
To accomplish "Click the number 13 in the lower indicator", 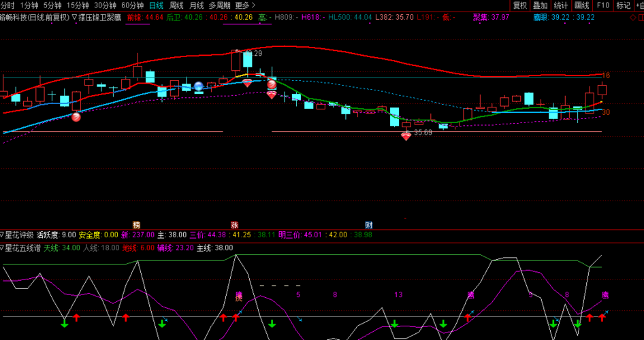I will click(398, 294).
